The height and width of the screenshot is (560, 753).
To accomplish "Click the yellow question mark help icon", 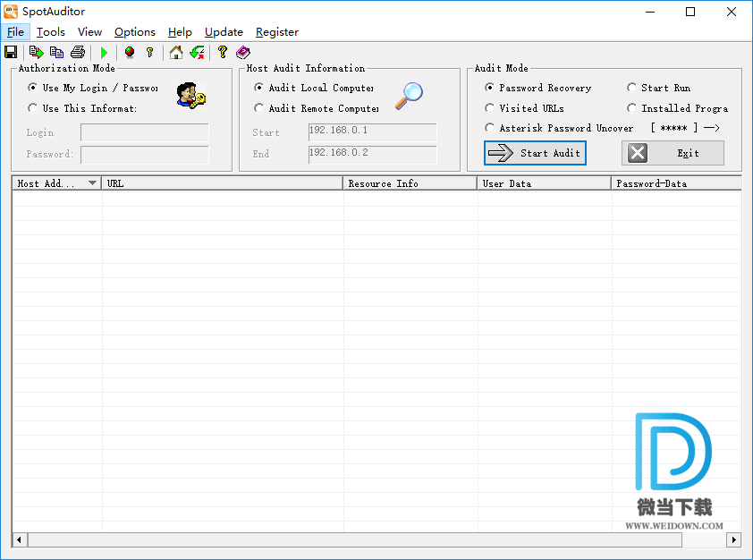I will point(223,51).
